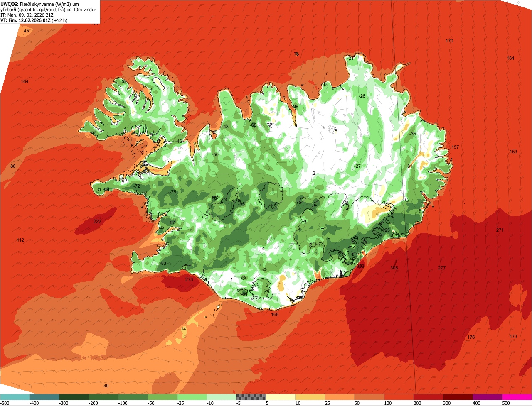Click the checkered swatch between -5 and 5
This screenshot has height=406, width=532.
click(x=251, y=397)
